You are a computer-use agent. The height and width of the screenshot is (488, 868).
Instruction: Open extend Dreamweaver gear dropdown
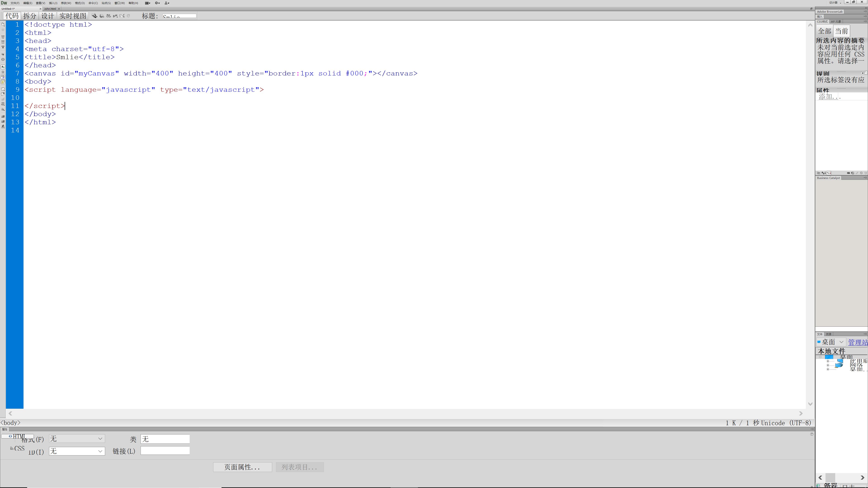157,3
